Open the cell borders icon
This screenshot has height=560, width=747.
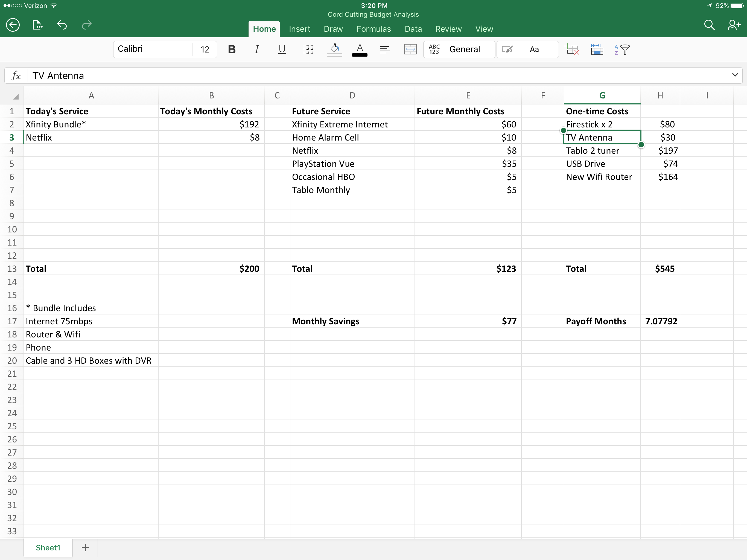308,50
